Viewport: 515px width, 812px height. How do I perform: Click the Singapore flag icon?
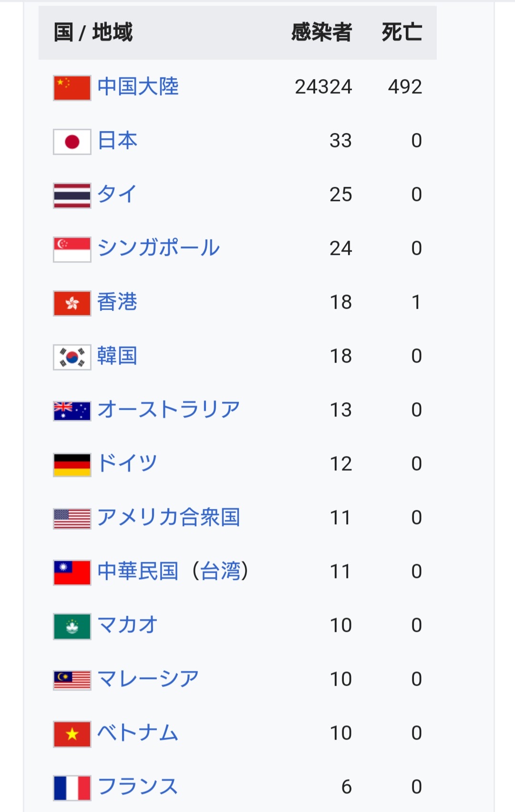coord(72,250)
